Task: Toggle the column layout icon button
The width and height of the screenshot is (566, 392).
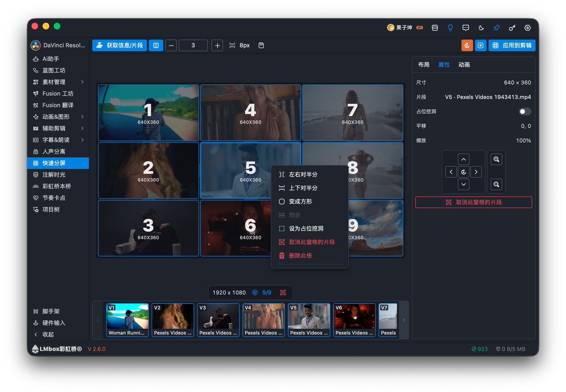Action: (x=156, y=45)
